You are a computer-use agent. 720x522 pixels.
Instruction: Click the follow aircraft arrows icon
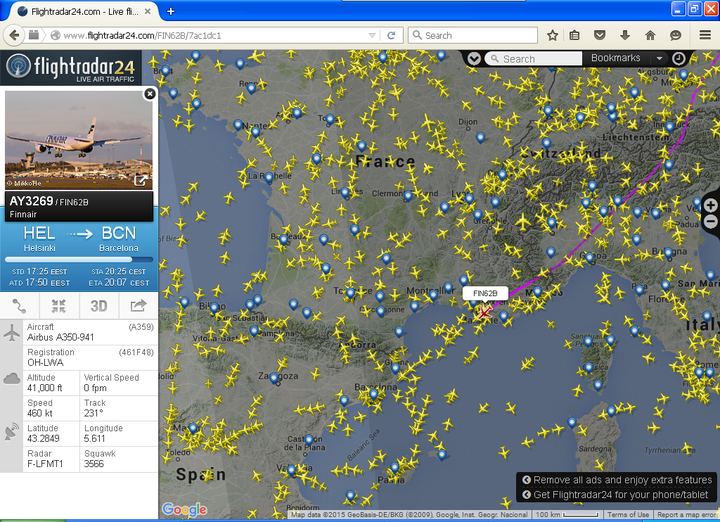59,306
